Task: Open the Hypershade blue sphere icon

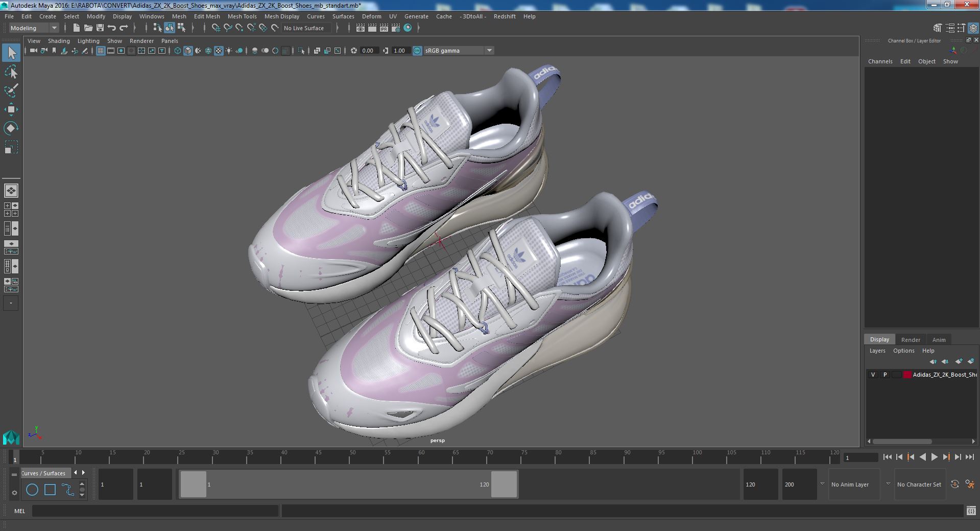Action: (408, 28)
